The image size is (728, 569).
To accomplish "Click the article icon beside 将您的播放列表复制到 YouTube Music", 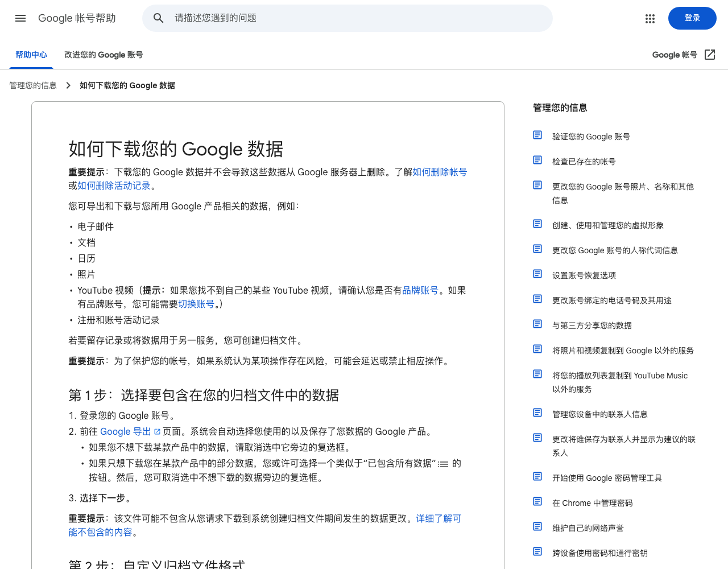I will pyautogui.click(x=537, y=374).
